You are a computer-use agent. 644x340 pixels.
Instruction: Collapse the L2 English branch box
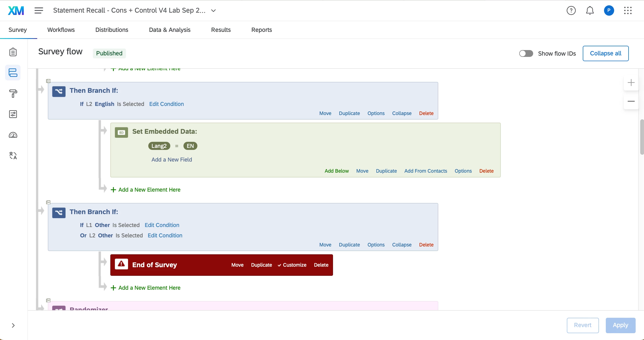tap(402, 113)
